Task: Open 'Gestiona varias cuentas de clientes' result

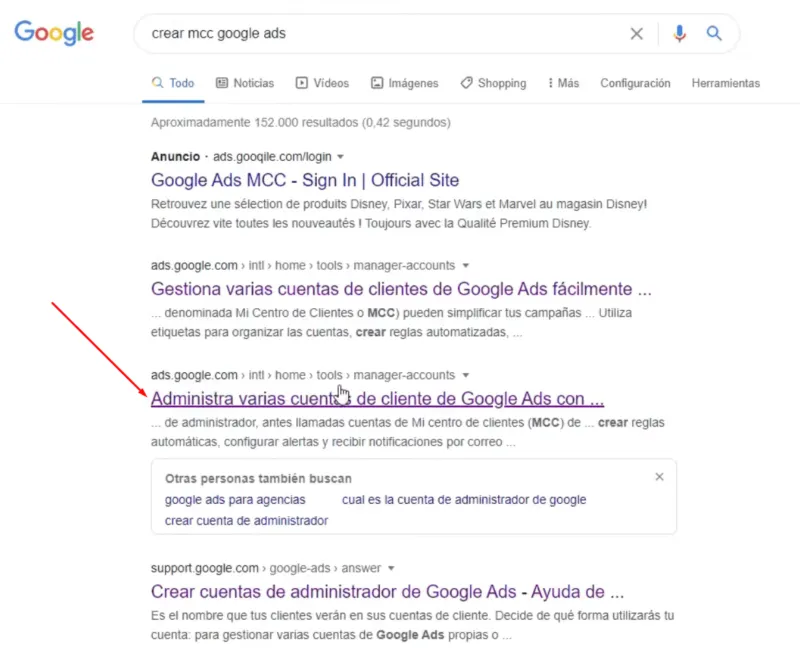Action: click(401, 289)
